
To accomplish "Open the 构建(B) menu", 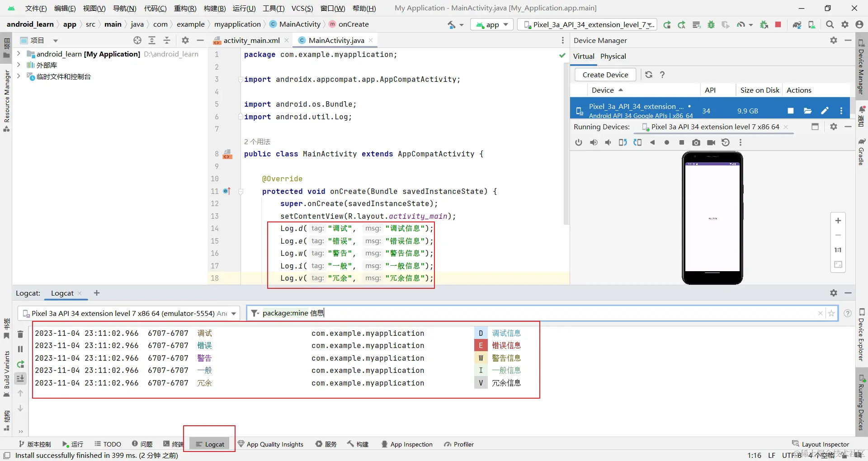I will (215, 8).
